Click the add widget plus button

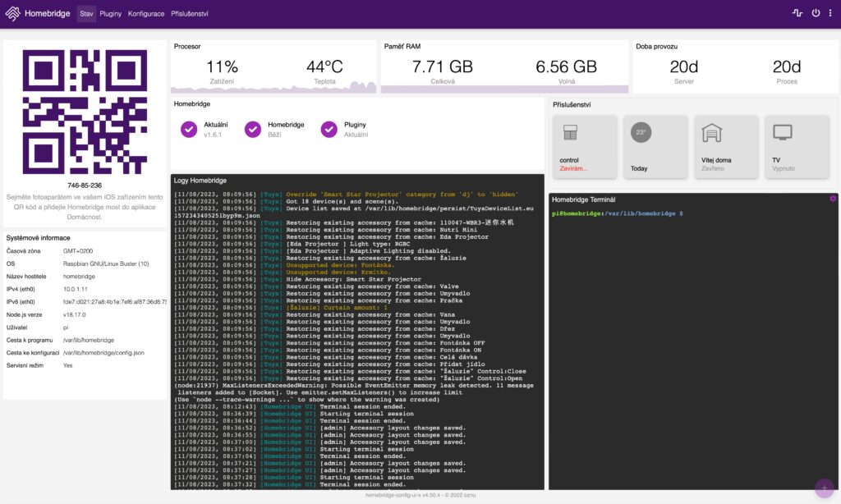pos(823,488)
